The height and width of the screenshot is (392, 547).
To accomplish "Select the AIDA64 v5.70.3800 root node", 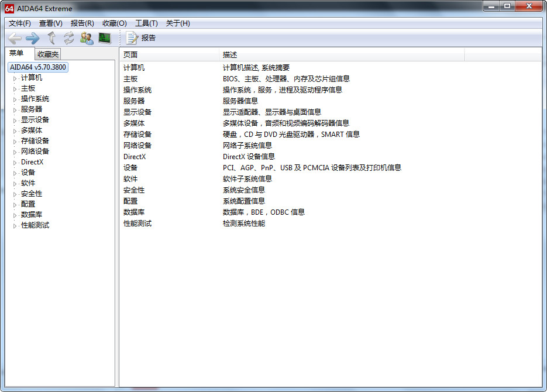I will point(38,67).
